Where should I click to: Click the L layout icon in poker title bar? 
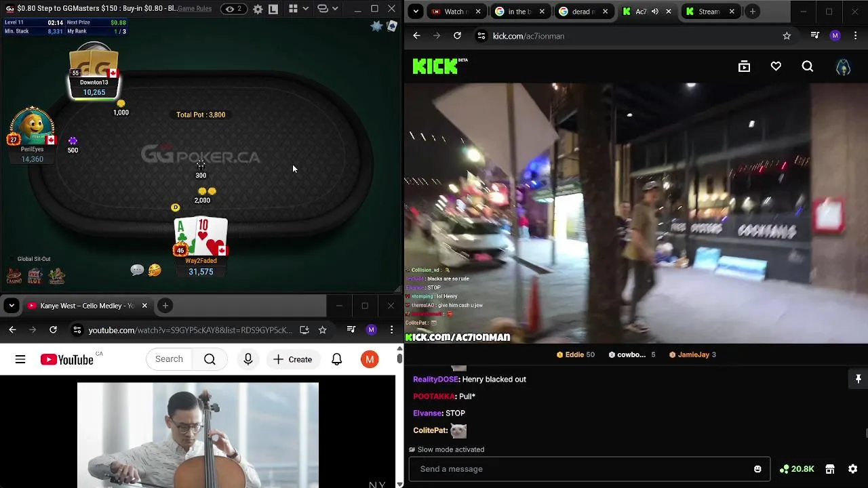tap(273, 9)
